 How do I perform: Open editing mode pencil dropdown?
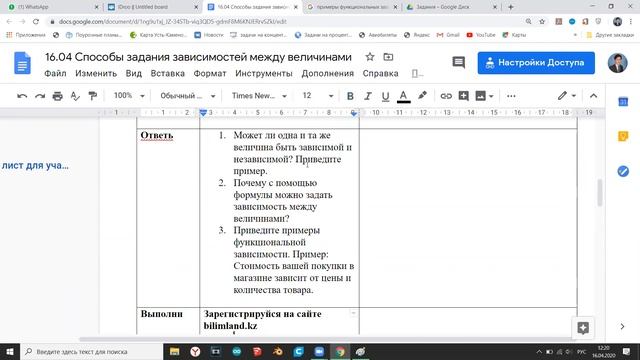(567, 96)
